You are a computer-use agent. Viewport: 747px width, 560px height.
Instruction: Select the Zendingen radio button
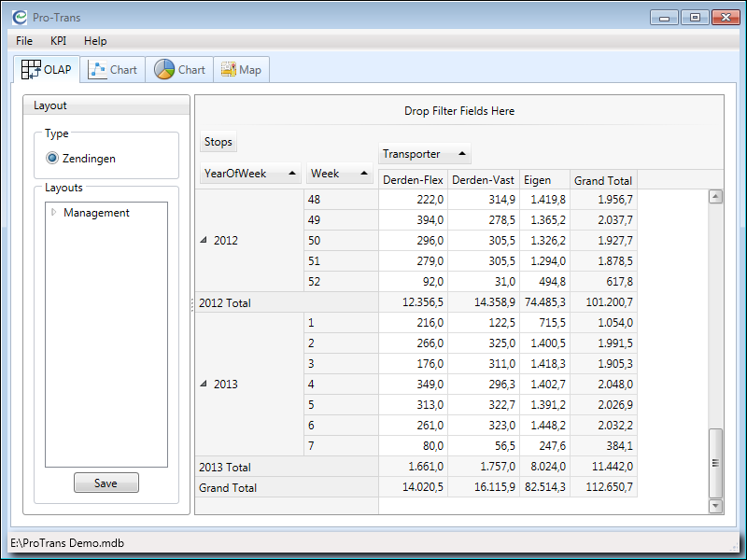[x=52, y=159]
